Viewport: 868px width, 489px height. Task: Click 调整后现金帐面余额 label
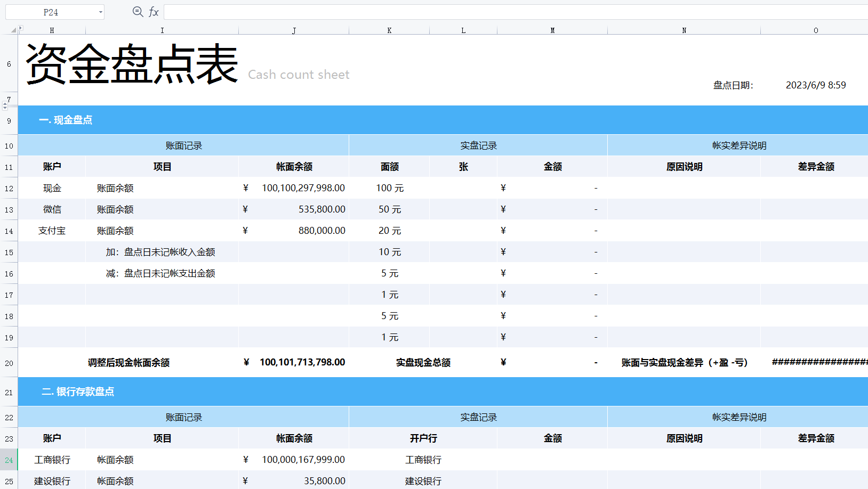(x=128, y=363)
